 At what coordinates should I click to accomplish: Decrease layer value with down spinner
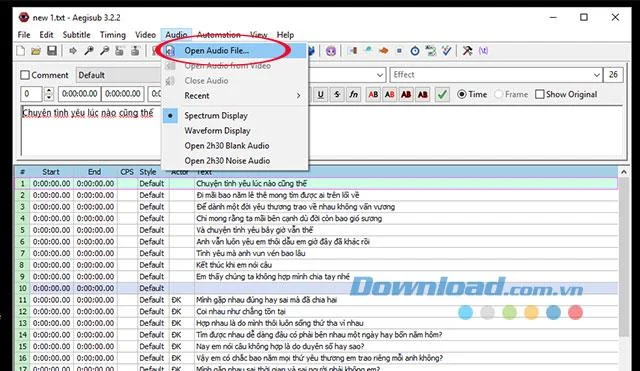[x=49, y=98]
